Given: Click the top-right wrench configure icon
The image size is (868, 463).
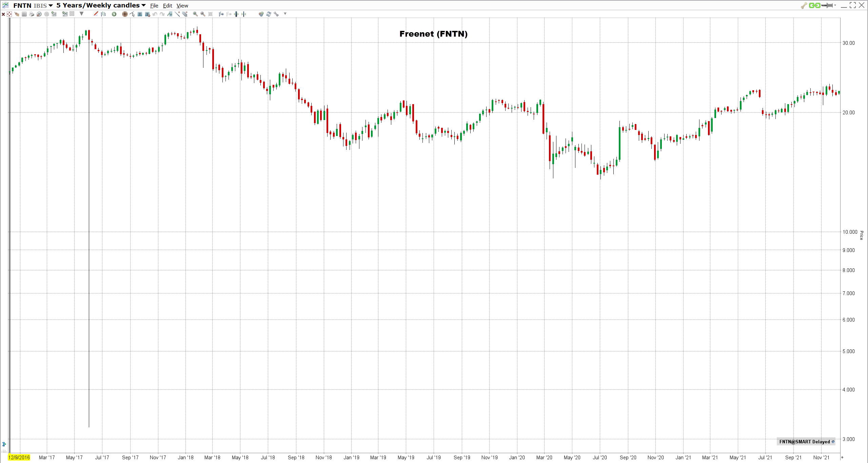Looking at the screenshot, I should 804,5.
